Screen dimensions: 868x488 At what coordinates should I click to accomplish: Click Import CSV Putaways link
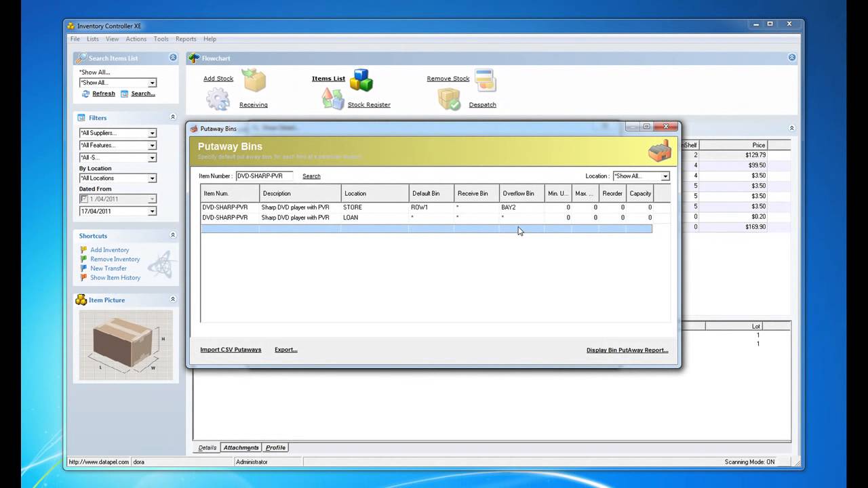coord(231,350)
